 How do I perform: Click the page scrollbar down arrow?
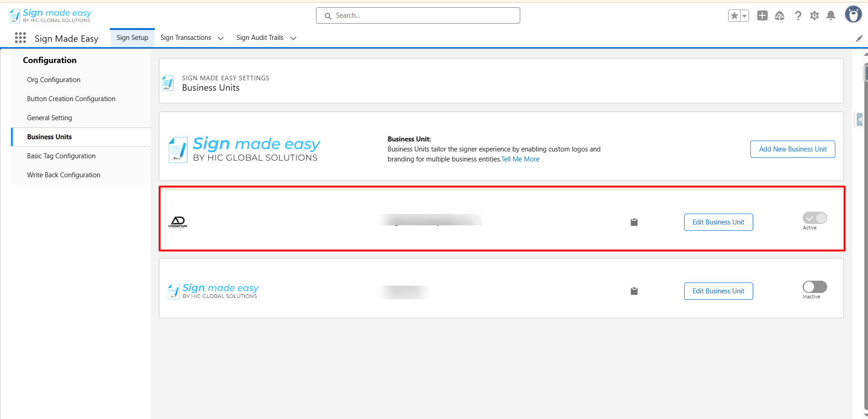(865, 415)
